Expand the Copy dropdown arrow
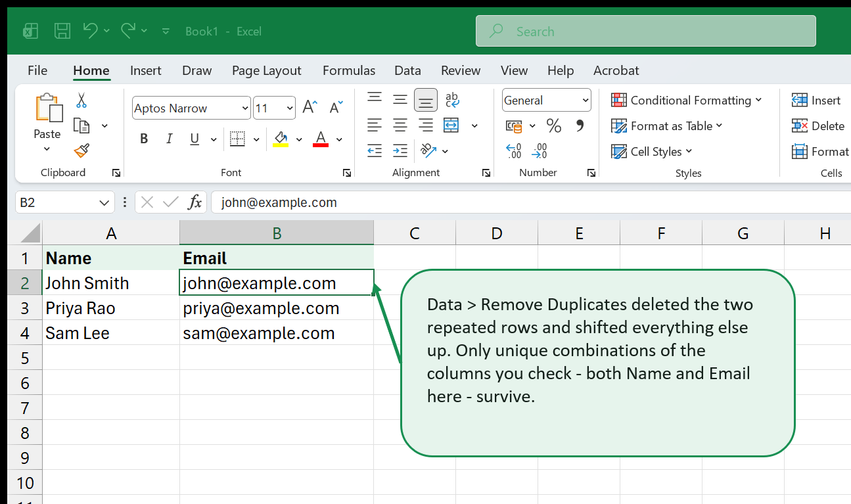851x504 pixels. point(104,126)
